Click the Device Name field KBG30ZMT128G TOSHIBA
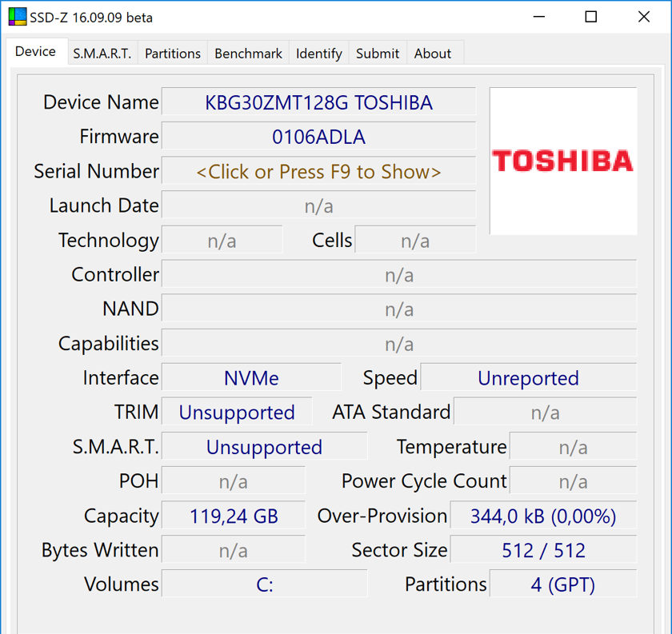Image resolution: width=672 pixels, height=634 pixels. pos(319,102)
